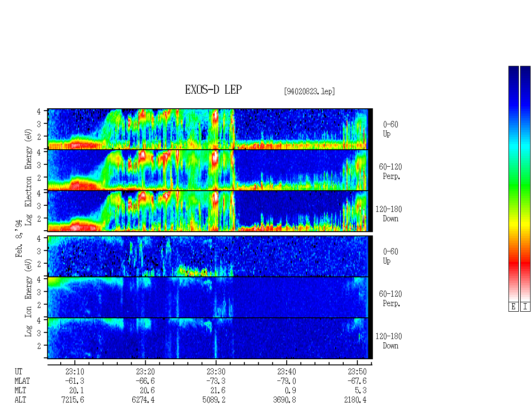Image resolution: width=532 pixels, height=412 pixels.
Task: Click the MLAT value -73.3
Action: [x=216, y=381]
